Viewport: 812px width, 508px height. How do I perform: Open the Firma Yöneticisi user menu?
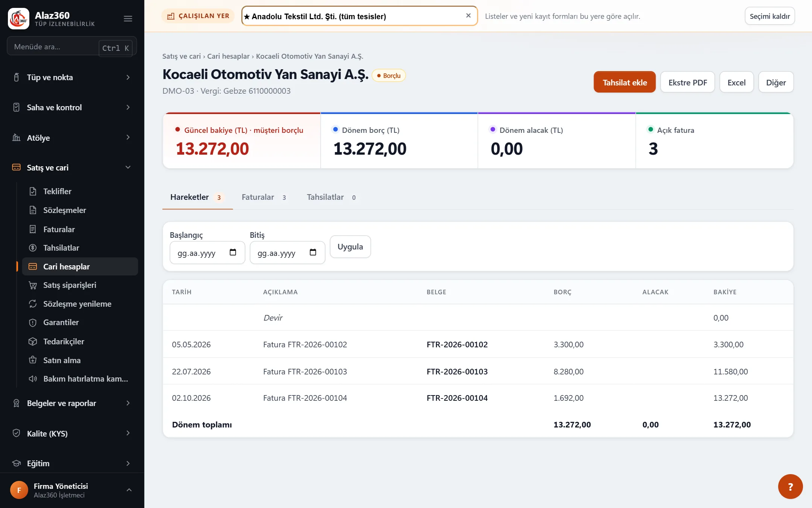click(71, 490)
